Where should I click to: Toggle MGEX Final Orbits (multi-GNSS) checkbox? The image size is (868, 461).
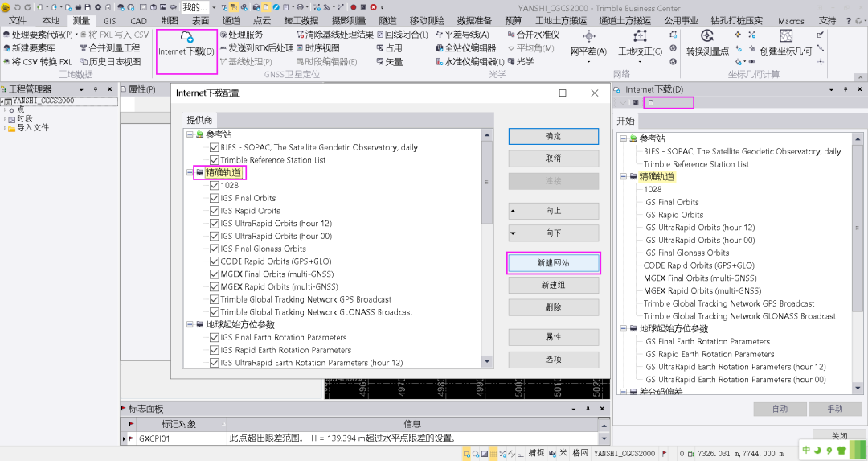point(215,274)
